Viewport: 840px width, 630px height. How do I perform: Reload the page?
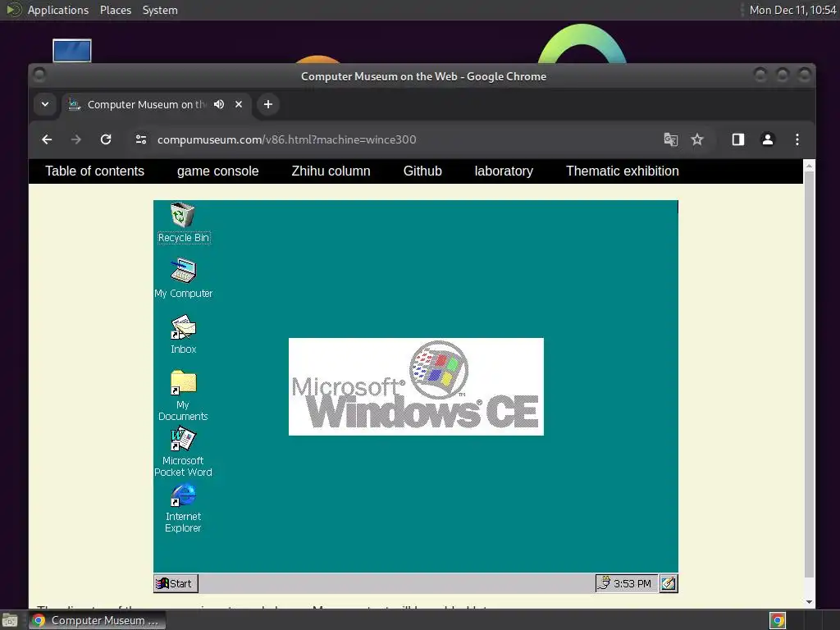[x=106, y=139]
